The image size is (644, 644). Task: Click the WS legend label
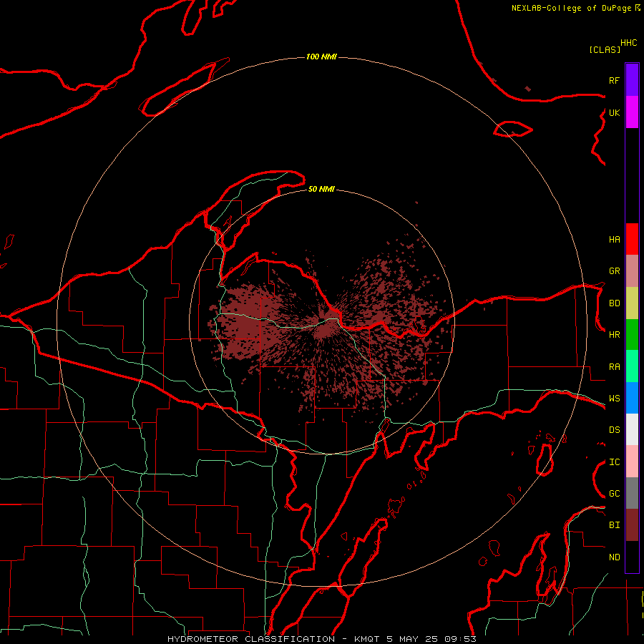[x=614, y=399]
